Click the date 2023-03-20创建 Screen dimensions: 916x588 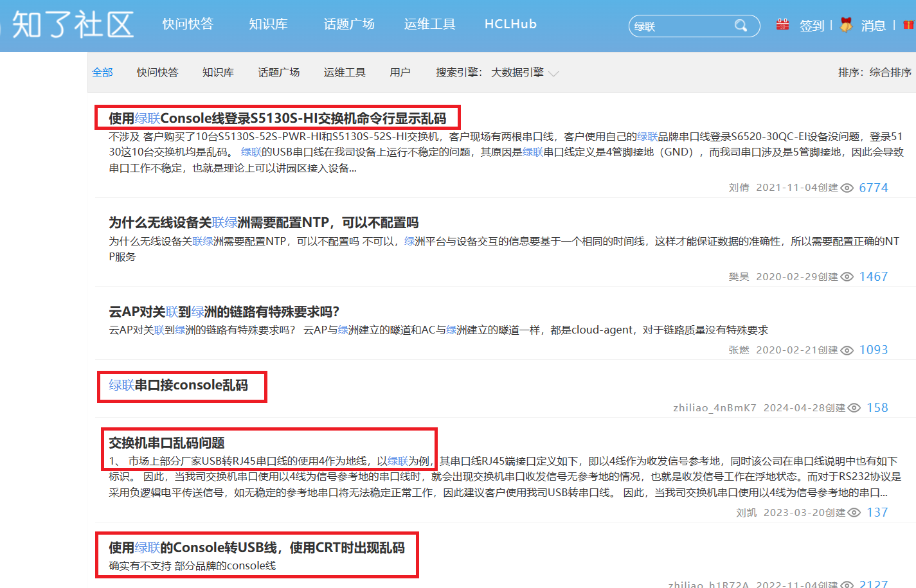[805, 512]
